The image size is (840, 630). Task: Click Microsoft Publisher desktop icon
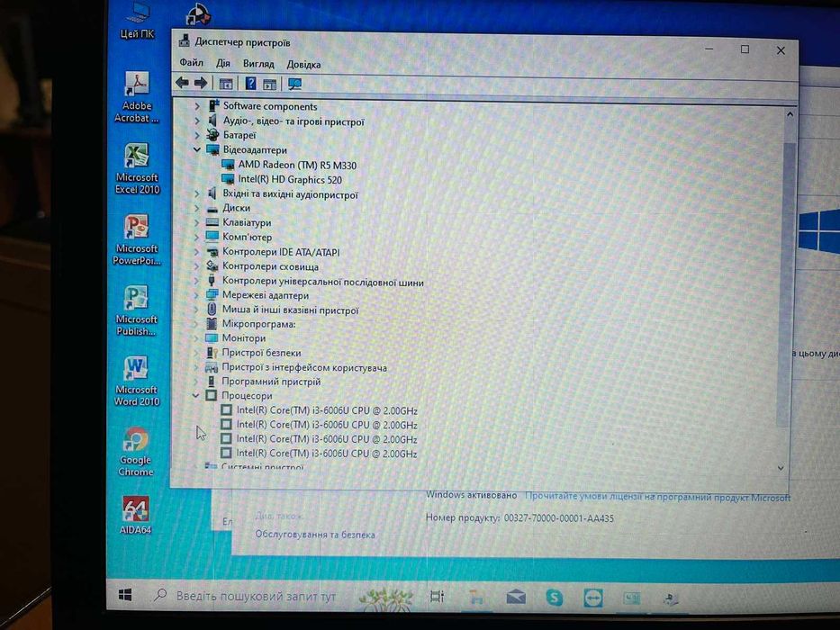tap(137, 310)
